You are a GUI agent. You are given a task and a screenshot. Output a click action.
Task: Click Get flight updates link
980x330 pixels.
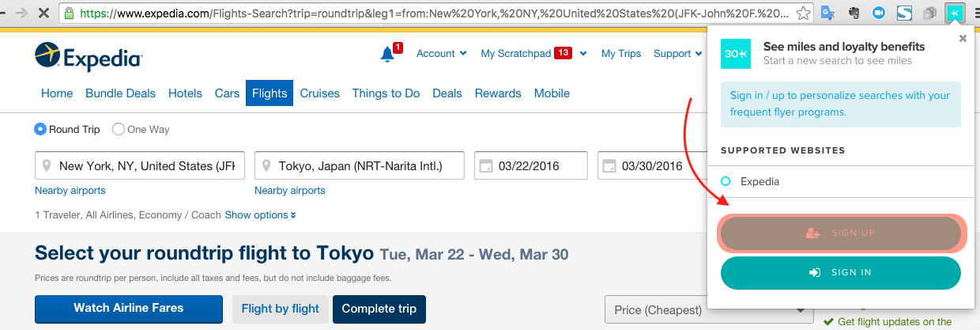(895, 322)
